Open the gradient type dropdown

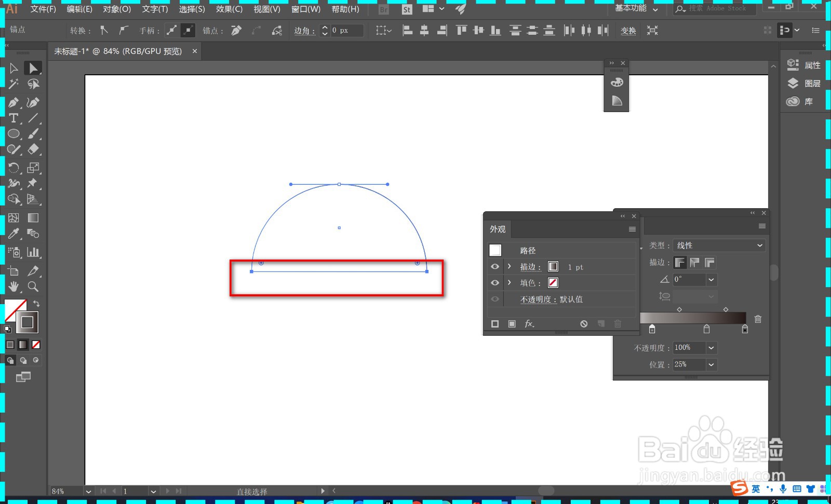tap(719, 245)
